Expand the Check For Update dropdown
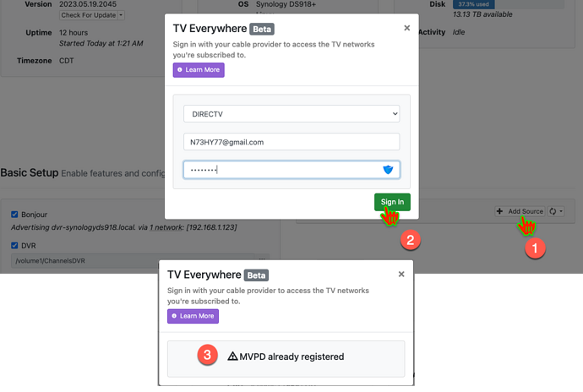Screen dimensions: 583x392 tap(92, 15)
